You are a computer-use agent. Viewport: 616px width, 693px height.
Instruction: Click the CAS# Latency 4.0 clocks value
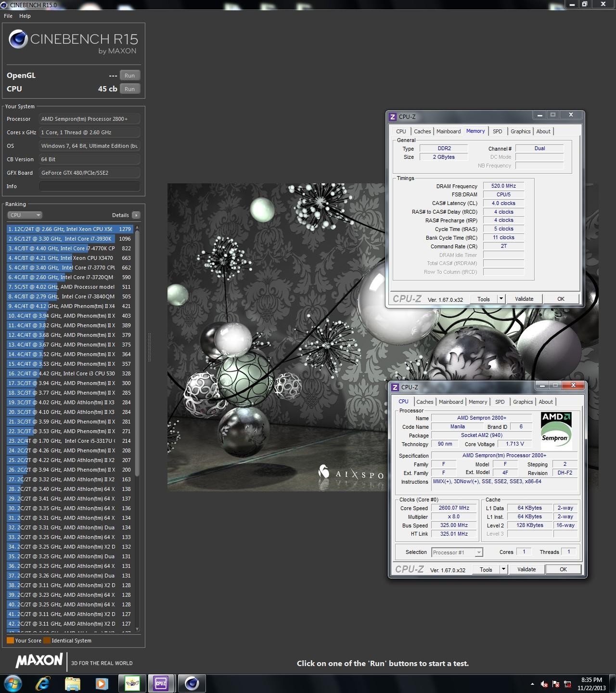click(503, 203)
